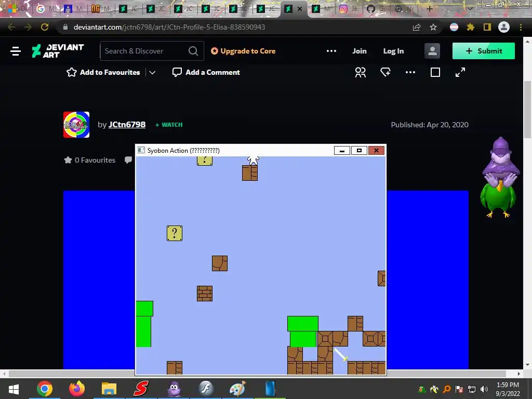The height and width of the screenshot is (399, 532).
Task: Click the volume speaker tray icon
Action: tap(484, 389)
